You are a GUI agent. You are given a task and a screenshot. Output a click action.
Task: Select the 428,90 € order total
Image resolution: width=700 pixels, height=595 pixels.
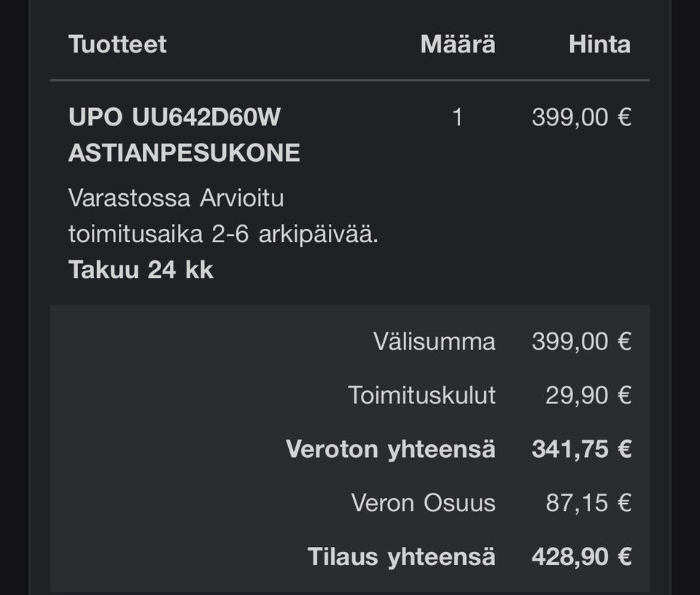click(581, 557)
